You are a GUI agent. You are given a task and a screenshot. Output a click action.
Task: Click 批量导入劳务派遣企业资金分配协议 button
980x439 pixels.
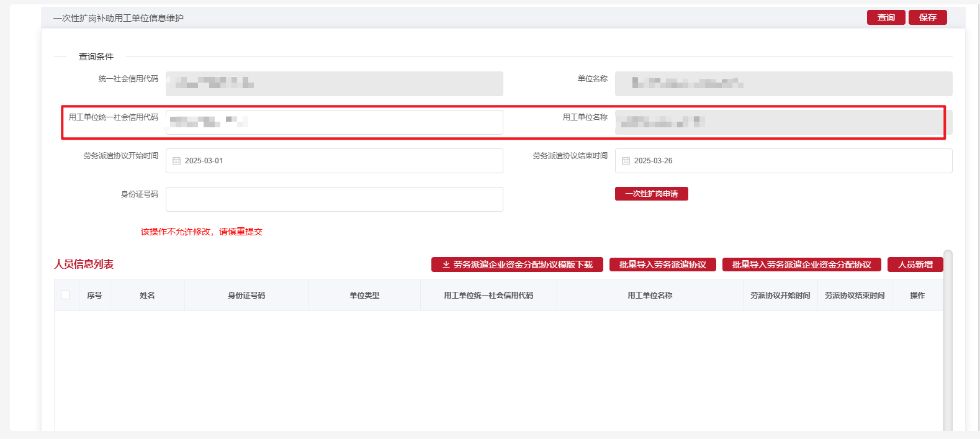click(x=801, y=265)
